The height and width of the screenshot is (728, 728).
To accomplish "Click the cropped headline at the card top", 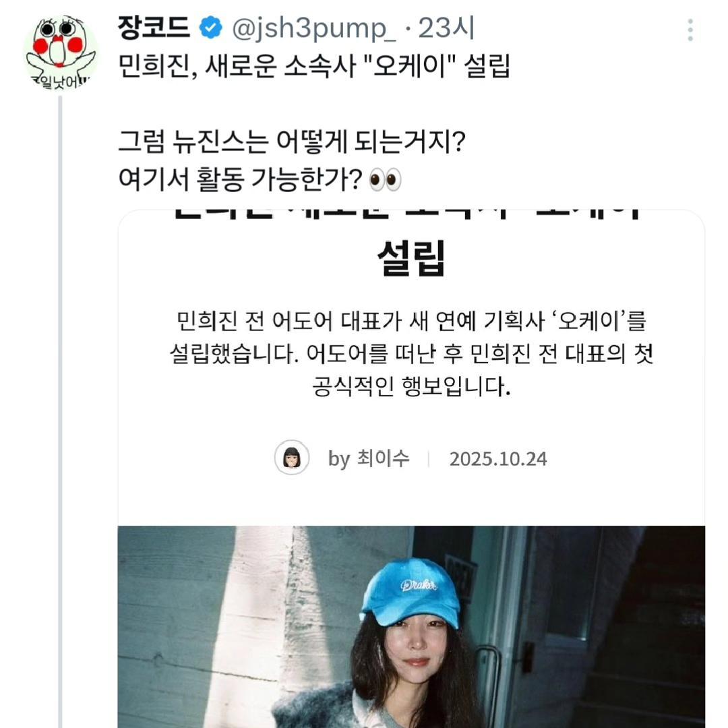I will 408,214.
